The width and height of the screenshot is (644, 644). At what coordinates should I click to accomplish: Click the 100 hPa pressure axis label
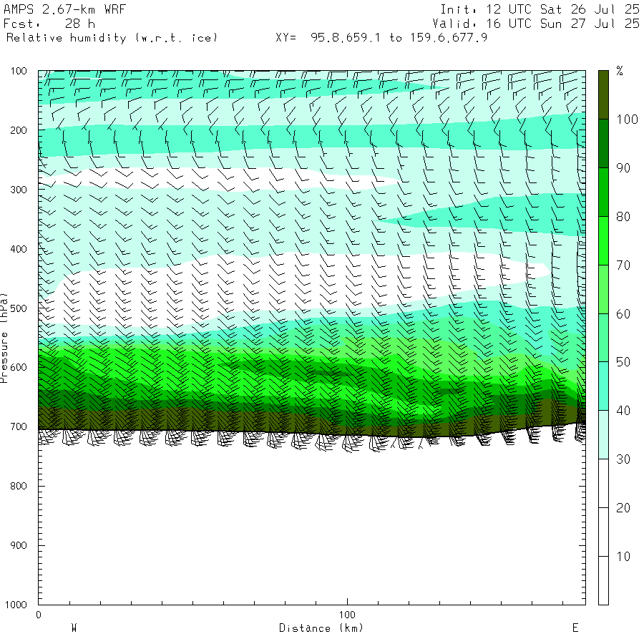click(x=19, y=71)
